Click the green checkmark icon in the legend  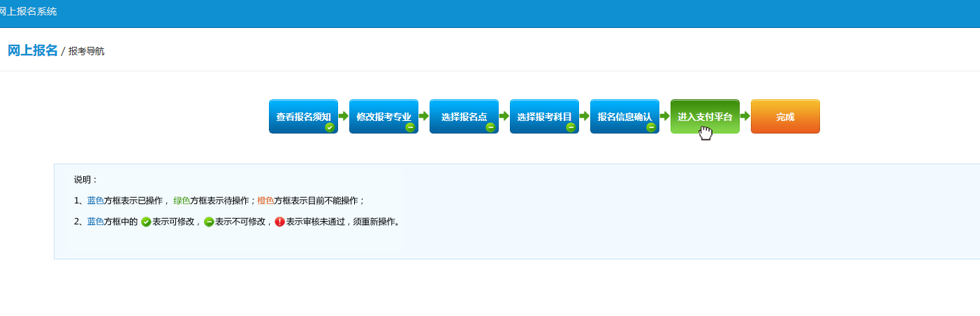pos(146,222)
